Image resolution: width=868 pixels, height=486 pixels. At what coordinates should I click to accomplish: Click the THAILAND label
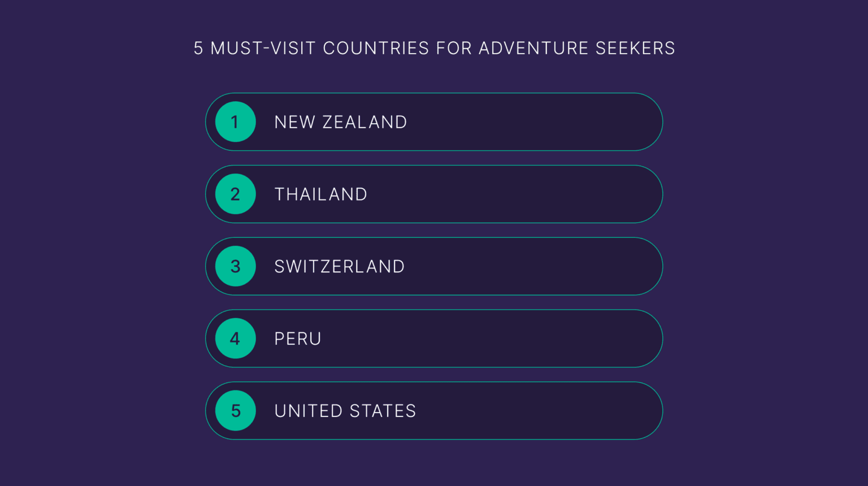coord(320,194)
